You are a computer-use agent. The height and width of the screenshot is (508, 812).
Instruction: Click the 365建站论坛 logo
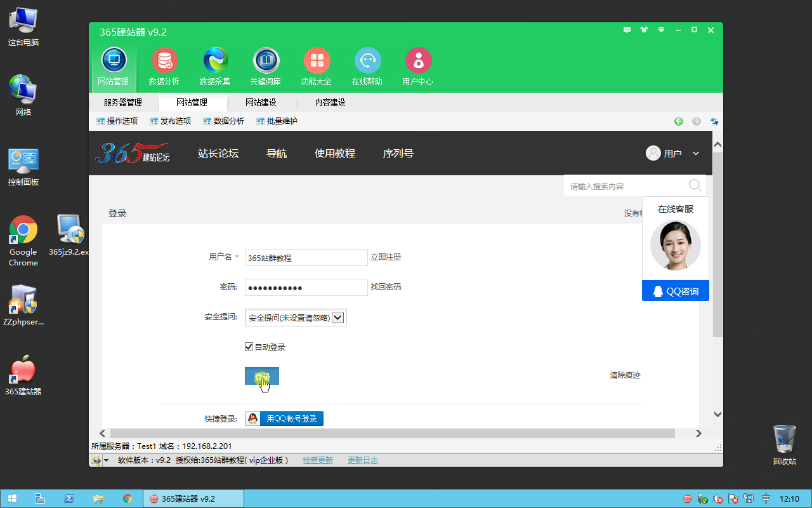pyautogui.click(x=133, y=153)
